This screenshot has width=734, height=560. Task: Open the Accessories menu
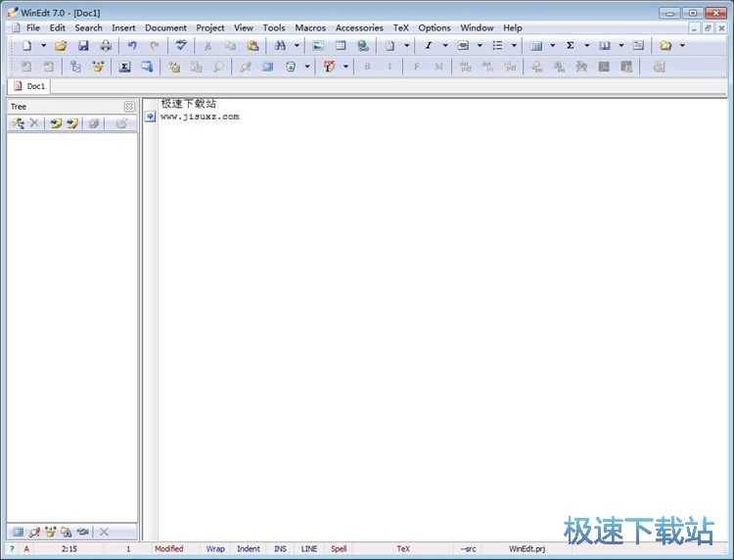(359, 27)
